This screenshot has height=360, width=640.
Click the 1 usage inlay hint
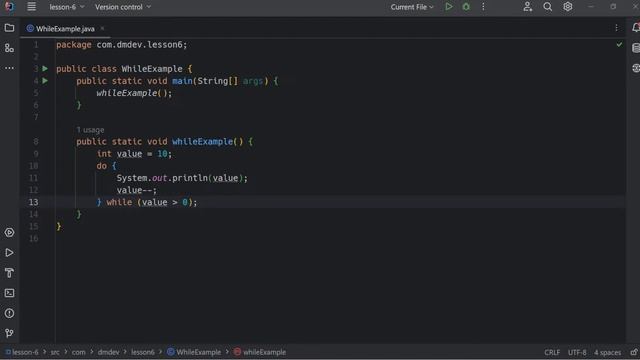(x=90, y=130)
